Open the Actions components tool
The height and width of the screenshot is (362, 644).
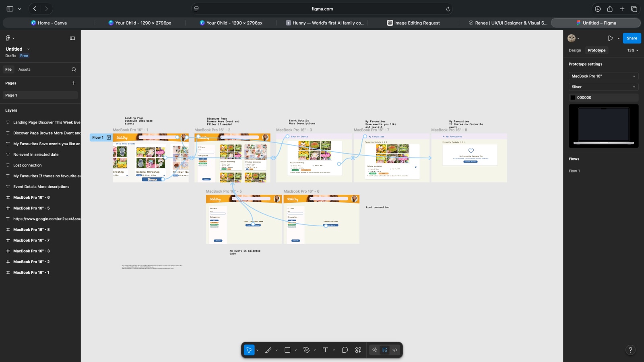(x=358, y=350)
